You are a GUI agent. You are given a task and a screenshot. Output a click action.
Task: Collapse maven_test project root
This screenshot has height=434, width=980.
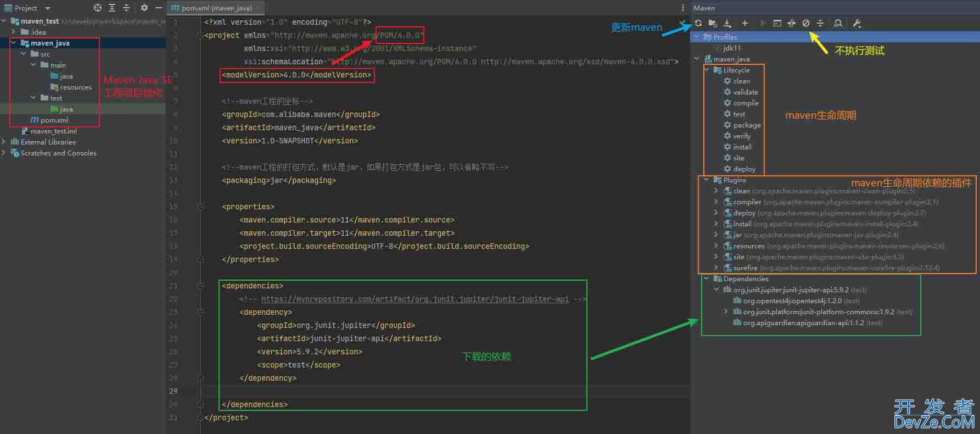[x=4, y=21]
